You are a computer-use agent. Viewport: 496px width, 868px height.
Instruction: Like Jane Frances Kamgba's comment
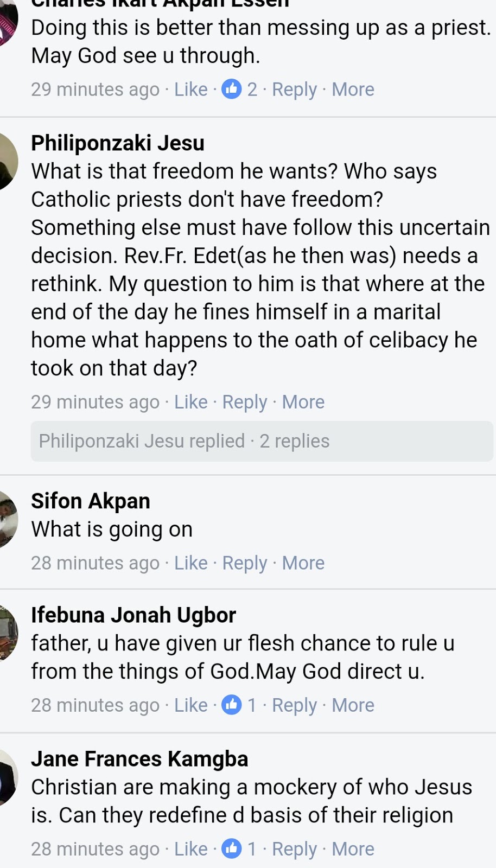point(190,849)
